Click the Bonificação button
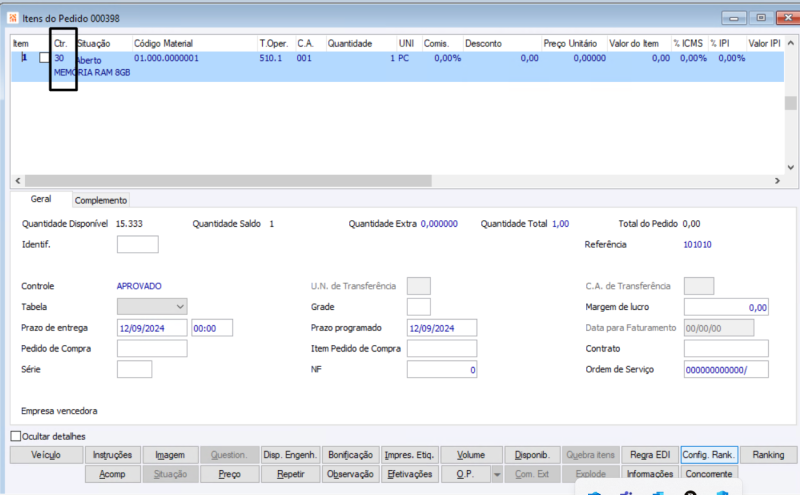Image resolution: width=800 pixels, height=495 pixels. (350, 455)
